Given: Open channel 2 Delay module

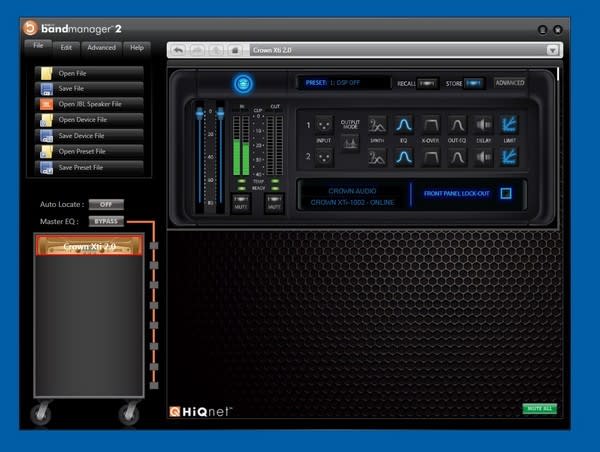Looking at the screenshot, I should (483, 157).
